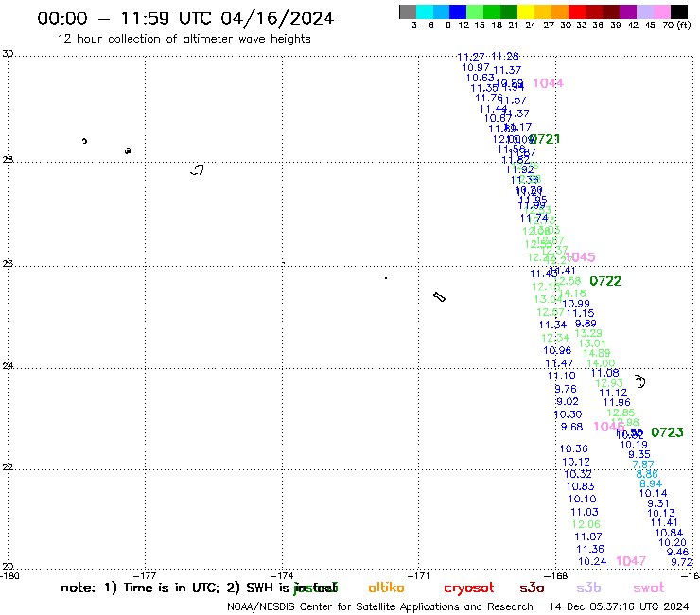Pick the lavender swatch in the color scale
The image size is (700, 615).
click(x=645, y=11)
